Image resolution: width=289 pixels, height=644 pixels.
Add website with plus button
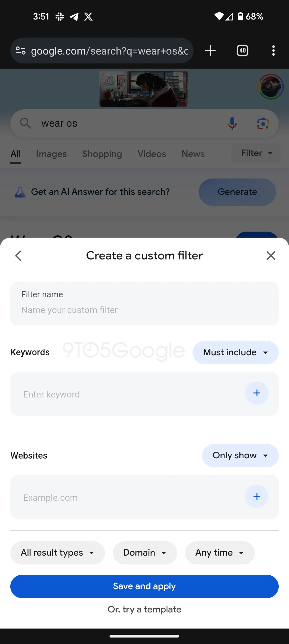click(257, 496)
